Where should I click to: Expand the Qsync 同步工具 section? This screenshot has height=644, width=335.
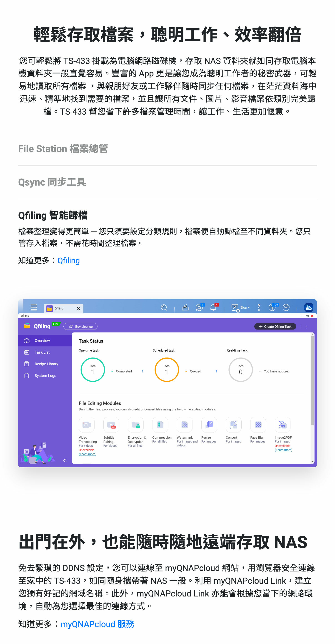[52, 182]
